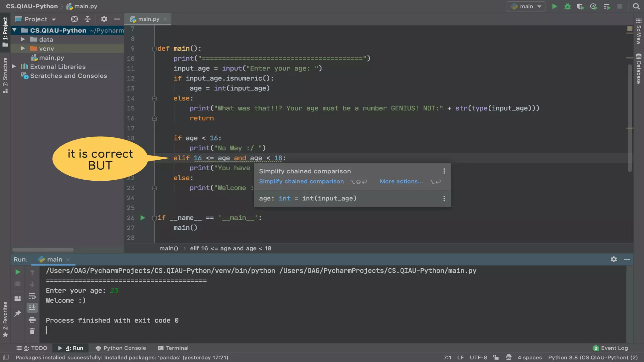Image resolution: width=644 pixels, height=362 pixels.
Task: Click the print icon in the Run panel
Action: click(32, 320)
